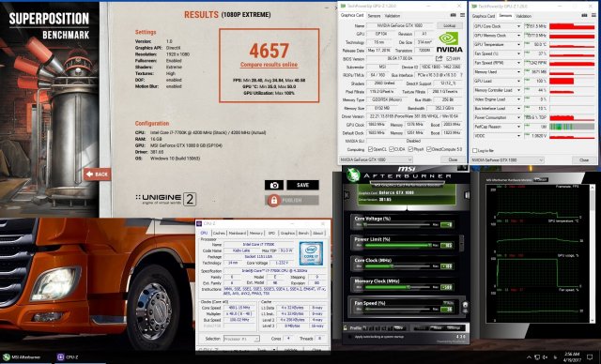Click the camera screenshot icon in Superposition
This screenshot has height=364, width=601.
click(274, 185)
